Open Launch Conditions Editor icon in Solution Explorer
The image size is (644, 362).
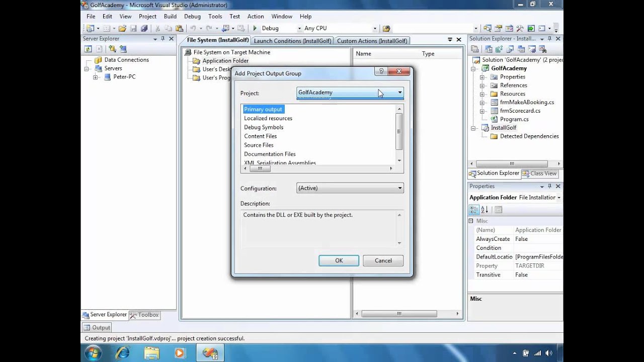(542, 49)
